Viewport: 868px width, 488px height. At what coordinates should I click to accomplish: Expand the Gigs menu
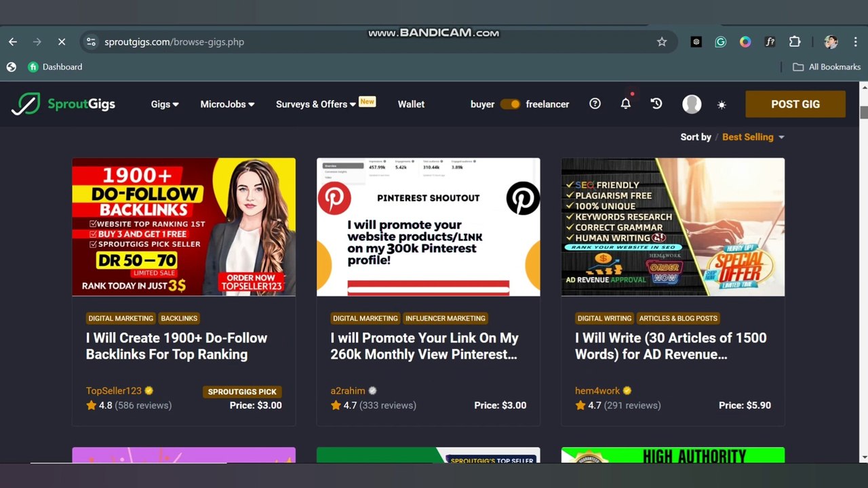165,104
